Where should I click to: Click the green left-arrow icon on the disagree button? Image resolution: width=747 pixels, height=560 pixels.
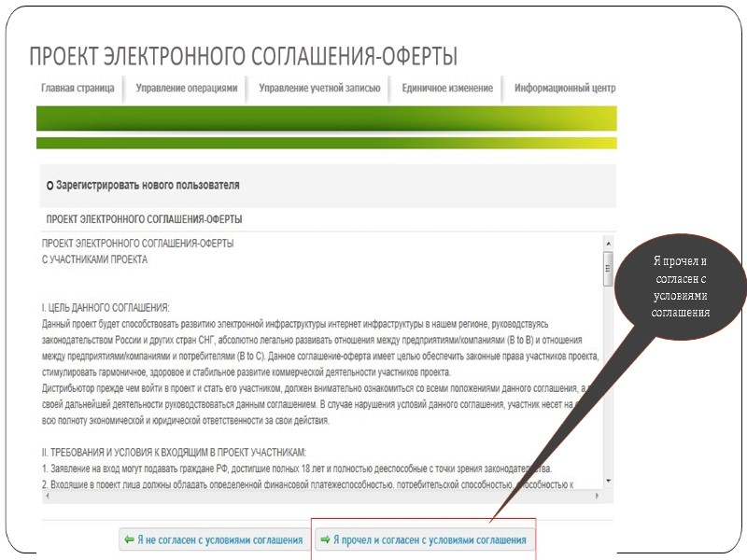tap(127, 539)
